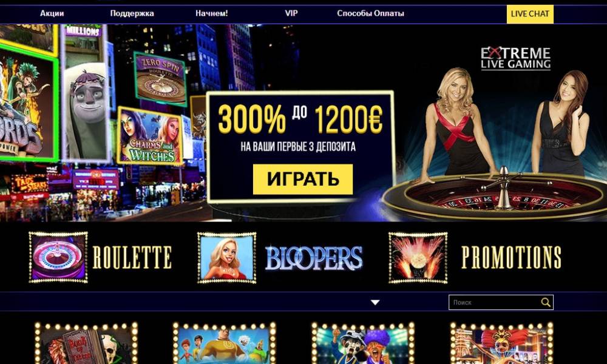Image resolution: width=607 pixels, height=364 pixels.
Task: Start a LIVE CHAT session
Action: (530, 14)
